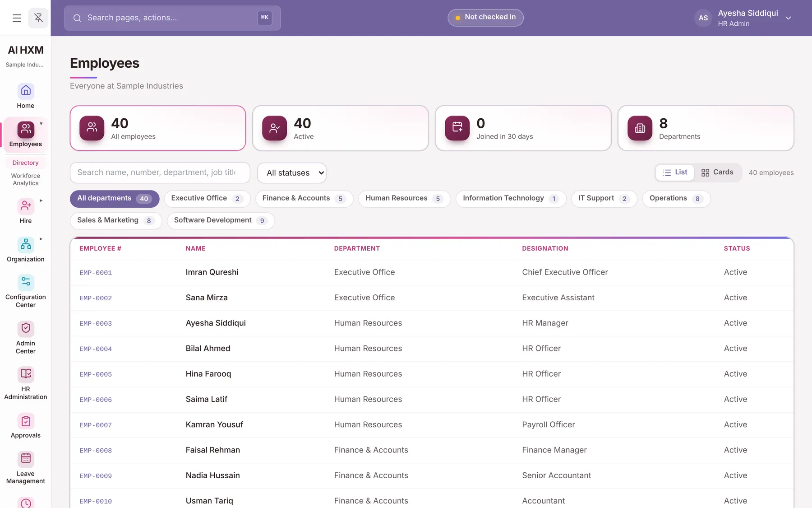
Task: Open Workforce Analytics sidebar link
Action: pyautogui.click(x=26, y=179)
